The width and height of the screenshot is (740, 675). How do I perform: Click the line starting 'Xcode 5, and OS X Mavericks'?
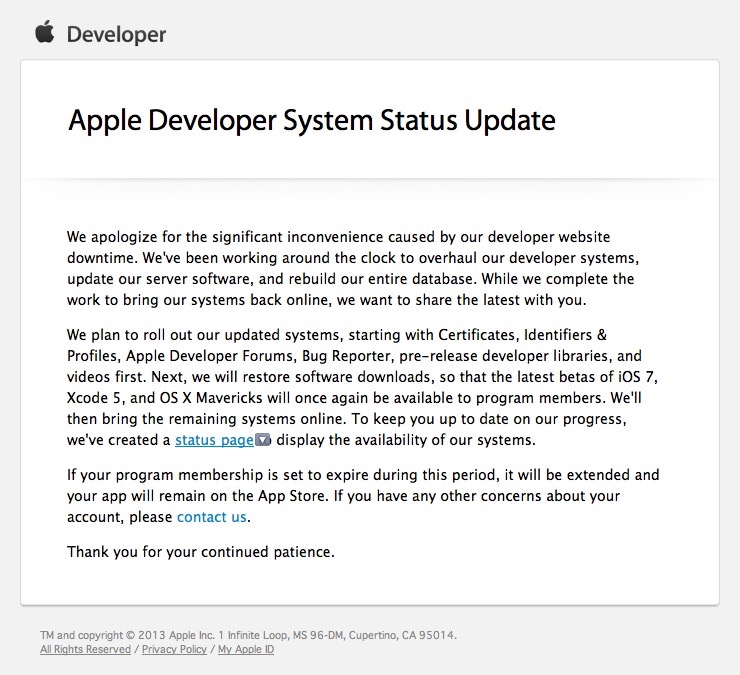tap(354, 398)
